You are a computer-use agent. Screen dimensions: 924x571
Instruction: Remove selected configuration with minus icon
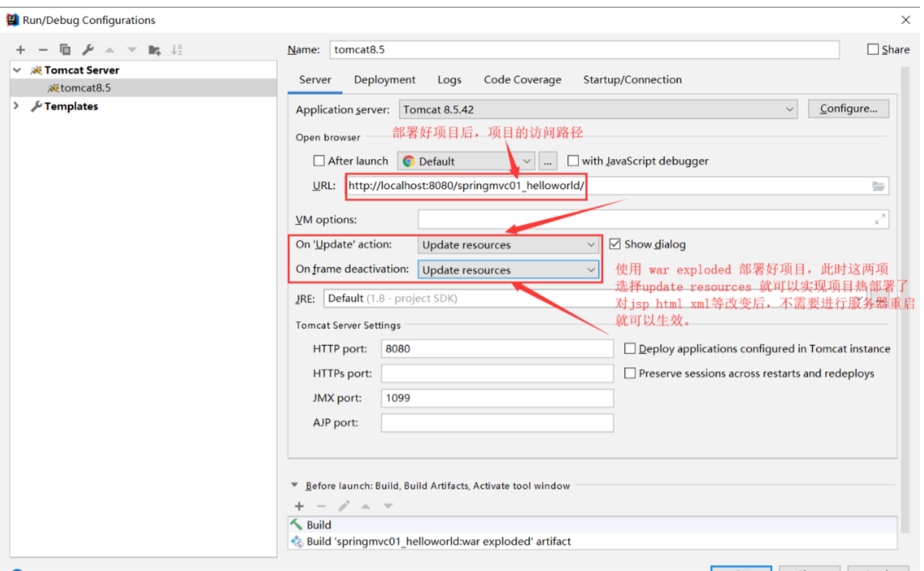43,49
